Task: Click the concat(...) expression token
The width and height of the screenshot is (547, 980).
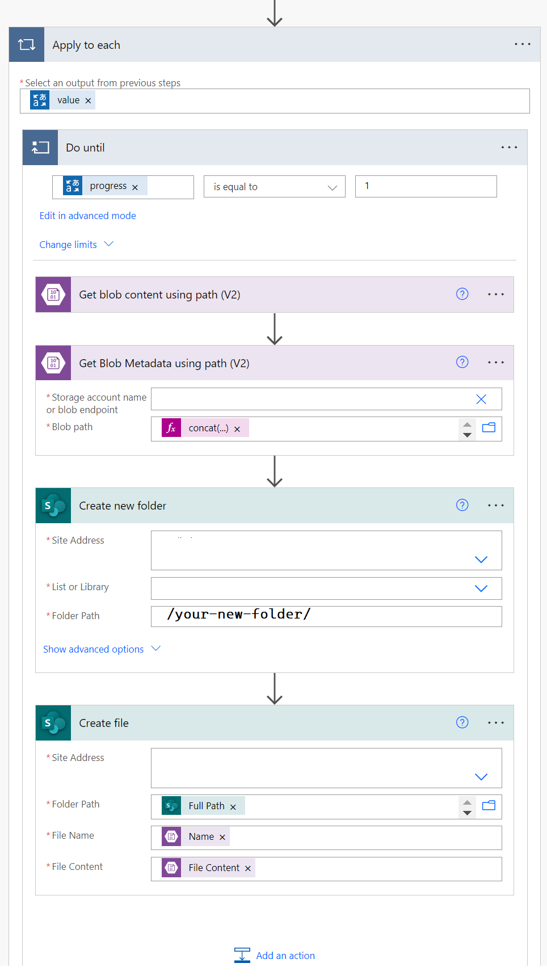Action: pos(205,428)
